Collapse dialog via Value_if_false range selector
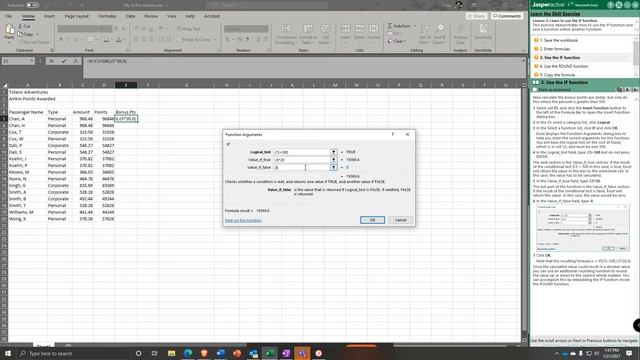The height and width of the screenshot is (360, 640). (x=333, y=167)
